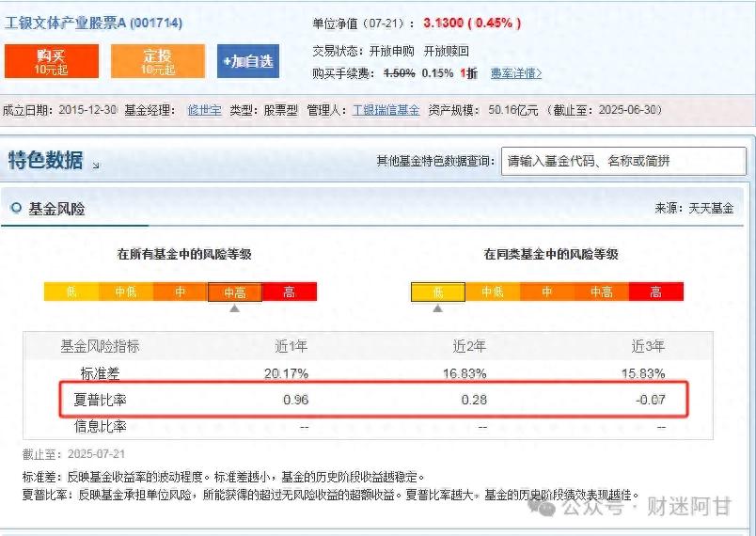
Task: Click highlighted 低 swatch in same-category bar
Action: [x=438, y=292]
